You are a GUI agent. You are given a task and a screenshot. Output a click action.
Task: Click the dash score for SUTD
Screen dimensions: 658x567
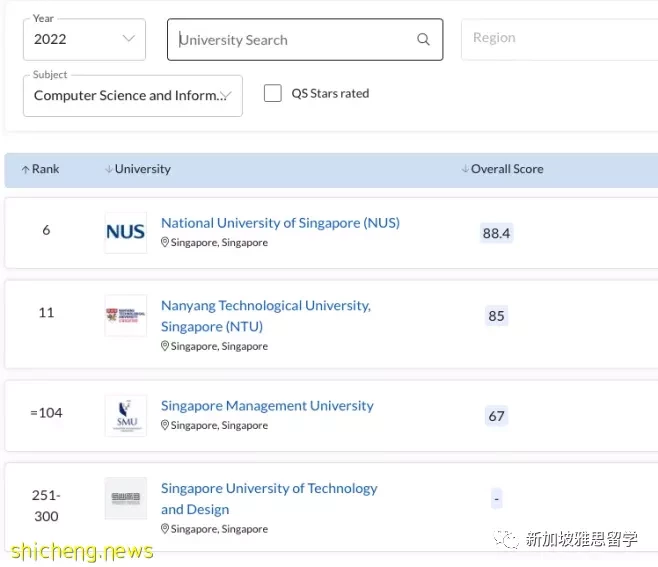click(x=496, y=499)
